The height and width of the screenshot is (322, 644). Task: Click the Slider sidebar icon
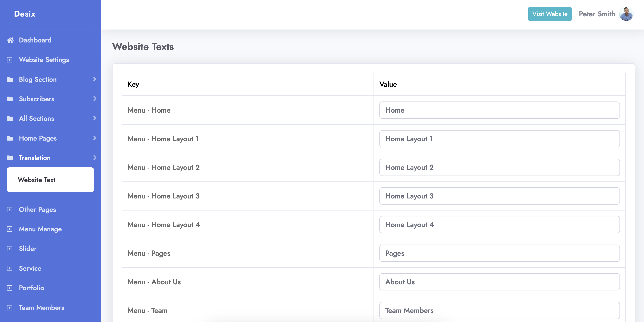(x=10, y=248)
